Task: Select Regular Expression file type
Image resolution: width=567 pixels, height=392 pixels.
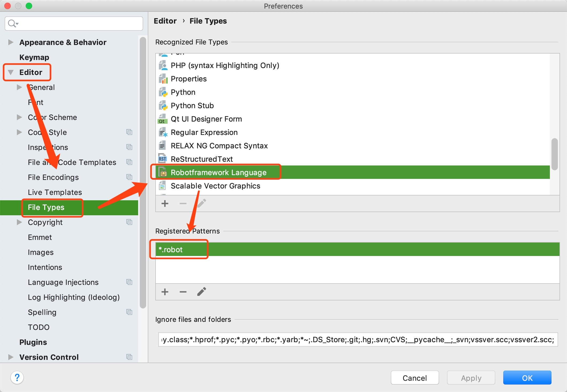Action: pyautogui.click(x=204, y=133)
